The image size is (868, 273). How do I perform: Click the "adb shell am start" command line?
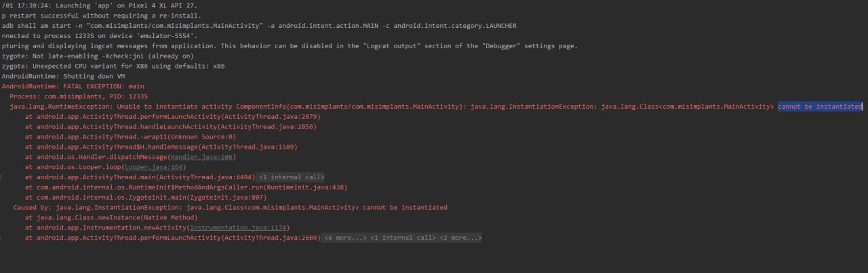259,26
